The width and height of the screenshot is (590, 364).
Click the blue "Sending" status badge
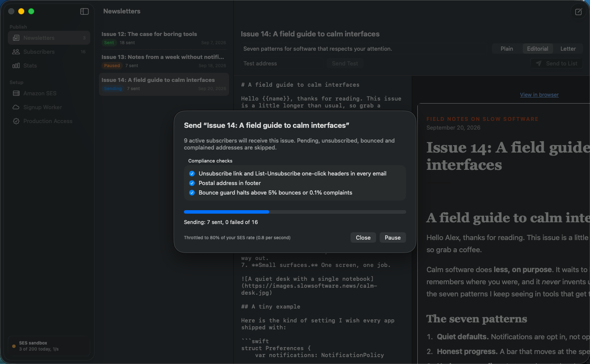pos(113,88)
